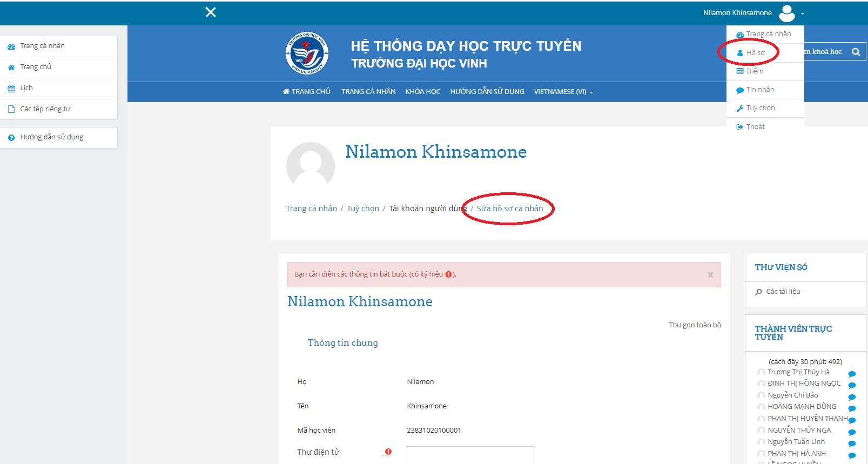Click Tuỳ chọn breadcrumb link
This screenshot has height=464, width=868.
point(363,209)
